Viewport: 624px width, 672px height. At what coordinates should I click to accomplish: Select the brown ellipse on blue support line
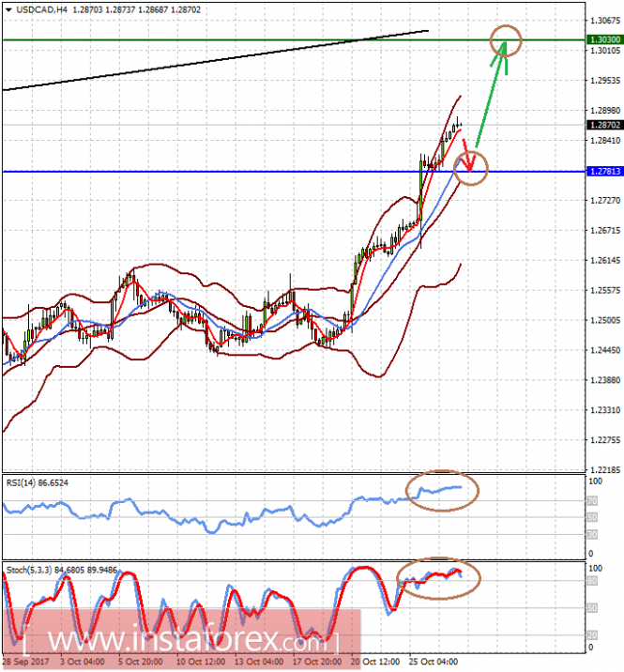[470, 167]
